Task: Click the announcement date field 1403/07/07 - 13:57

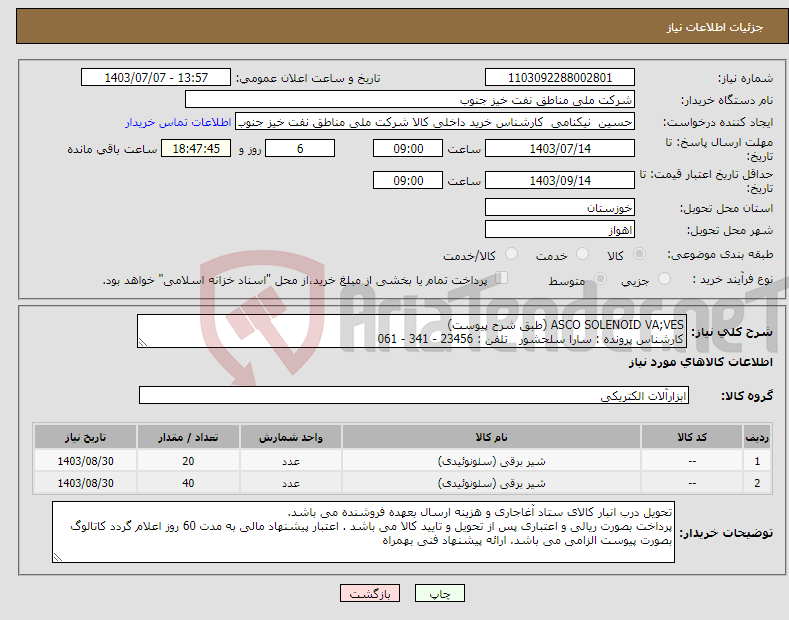Action: click(x=156, y=78)
